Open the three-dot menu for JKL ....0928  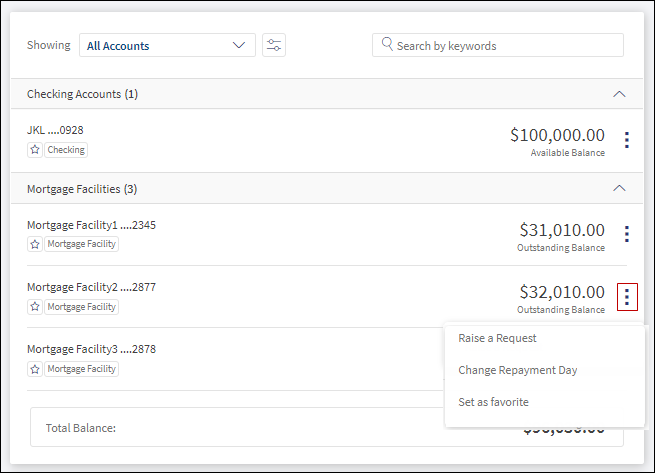pyautogui.click(x=627, y=140)
